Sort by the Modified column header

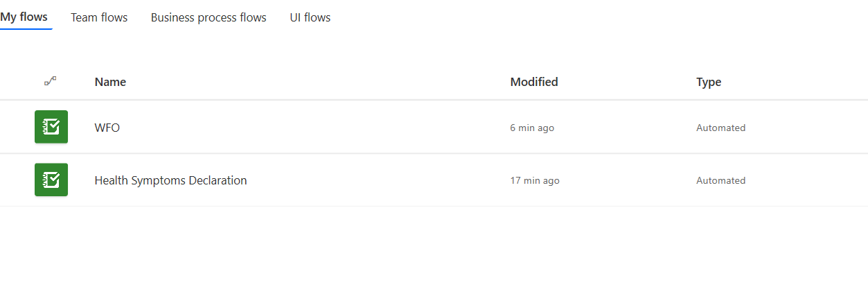click(x=533, y=82)
